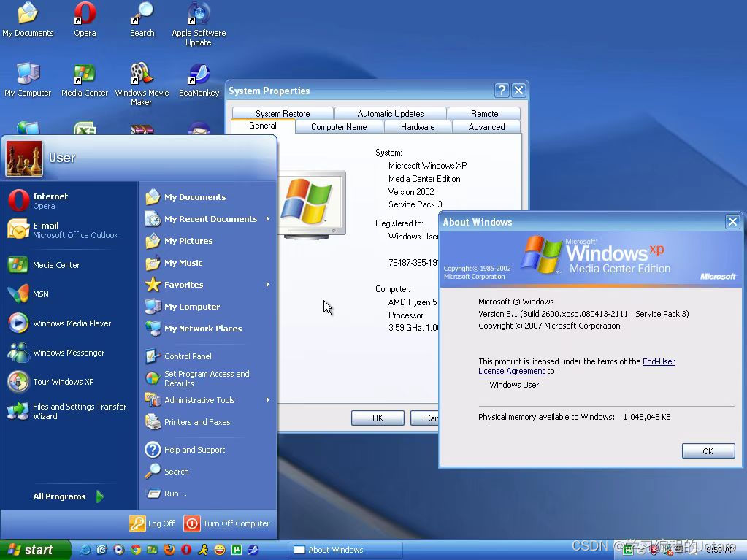Click OK in About Windows dialog
The width and height of the screenshot is (747, 560).
708,451
